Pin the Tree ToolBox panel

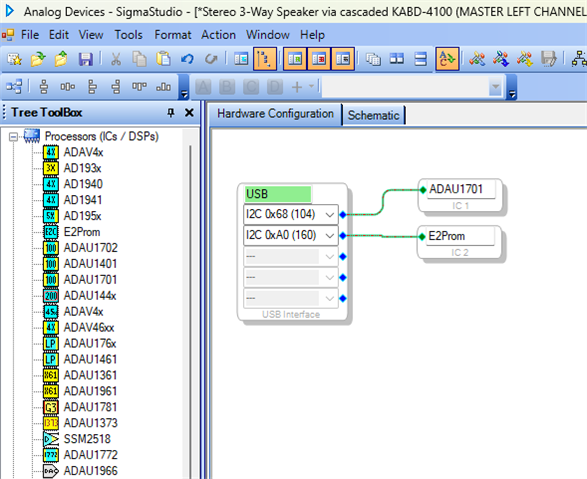(171, 112)
